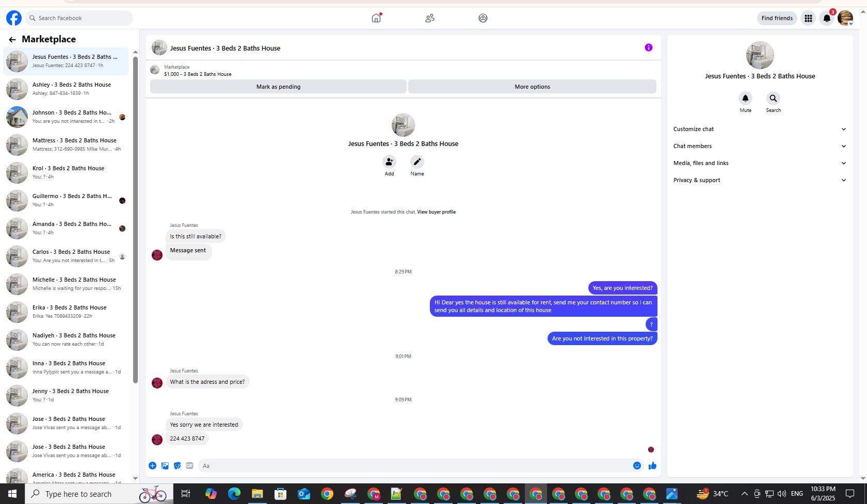Viewport: 867px width, 504px height.
Task: Click the Windows search box
Action: click(99, 494)
